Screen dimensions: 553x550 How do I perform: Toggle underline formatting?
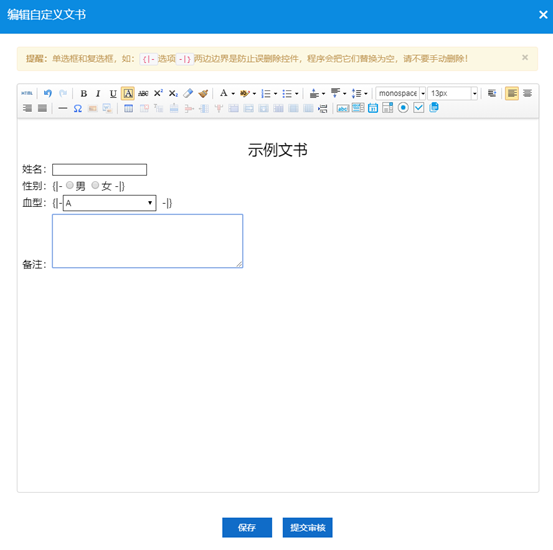pos(113,93)
